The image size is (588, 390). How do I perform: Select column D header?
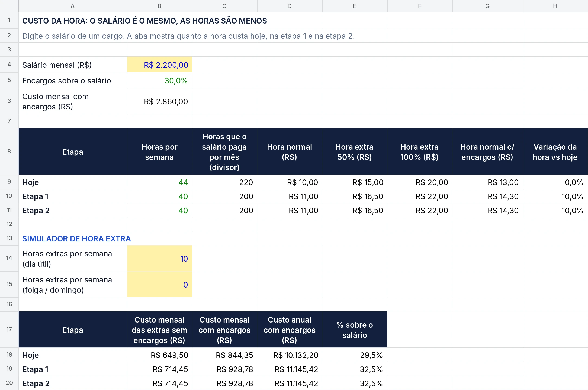pos(290,6)
